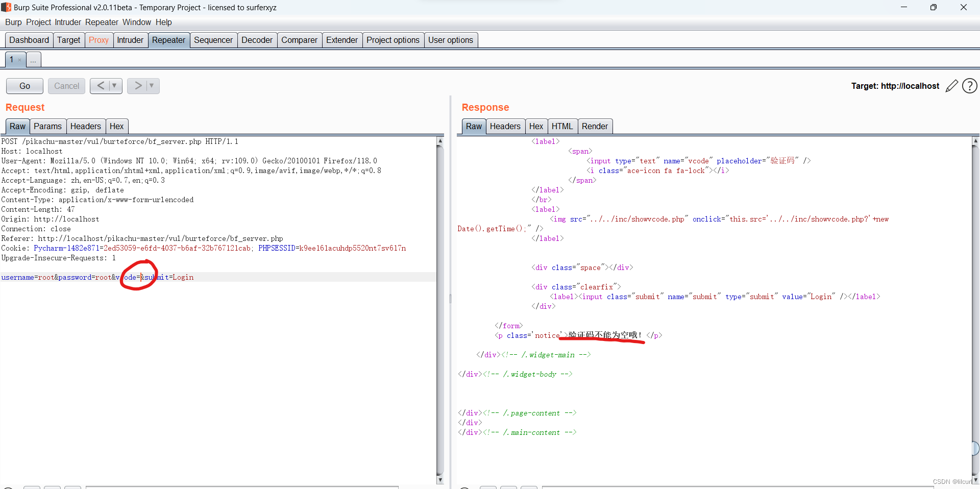
Task: Click the vcode input line in response
Action: pos(698,161)
